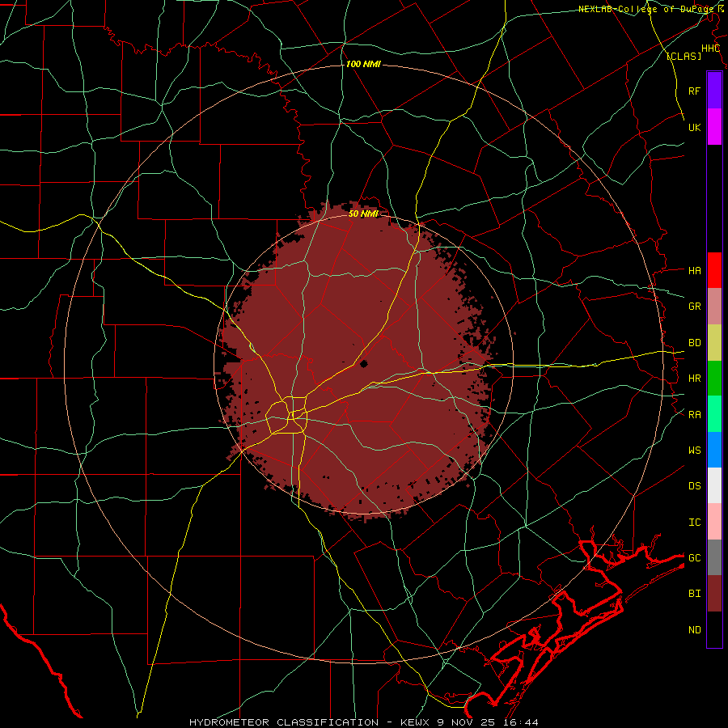Click the black radar site dot in the echo
728x728 pixels.
[x=363, y=363]
